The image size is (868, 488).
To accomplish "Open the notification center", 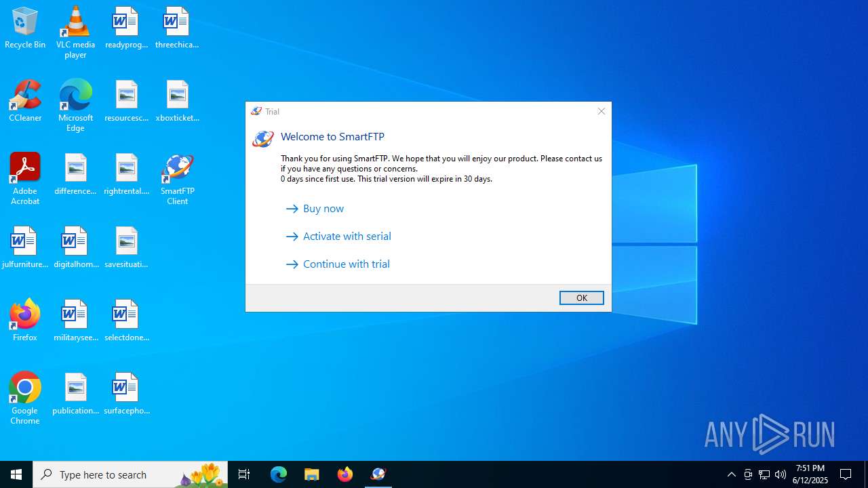I will pos(846,474).
